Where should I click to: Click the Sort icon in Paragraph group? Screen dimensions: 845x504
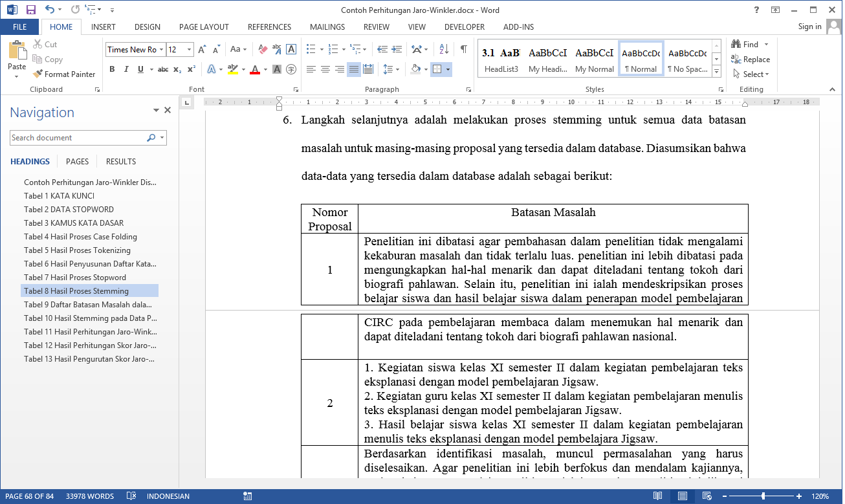[x=444, y=49]
